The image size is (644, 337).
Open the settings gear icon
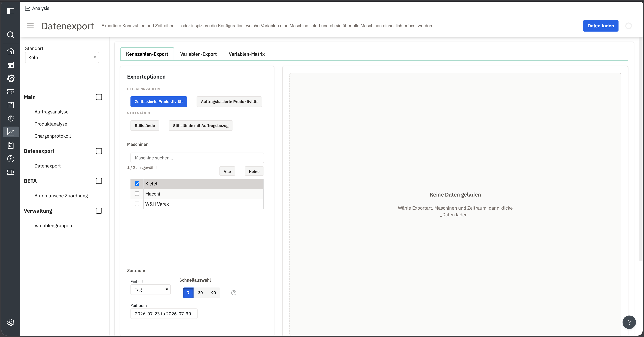11,322
